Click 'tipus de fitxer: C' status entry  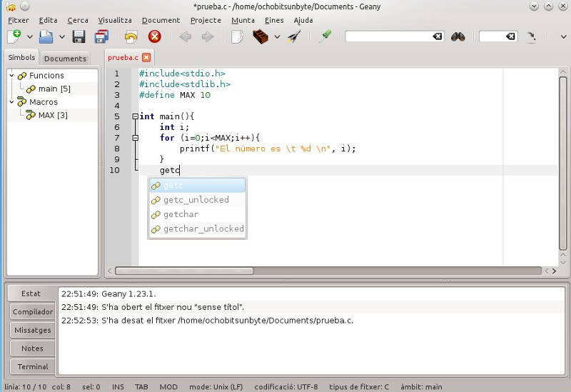point(359,387)
